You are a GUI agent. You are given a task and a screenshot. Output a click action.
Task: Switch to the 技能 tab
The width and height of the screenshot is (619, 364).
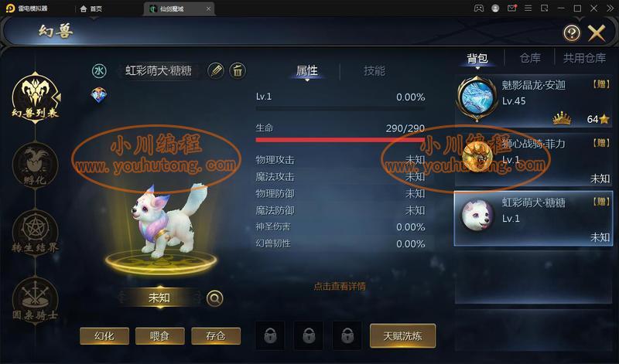point(374,70)
